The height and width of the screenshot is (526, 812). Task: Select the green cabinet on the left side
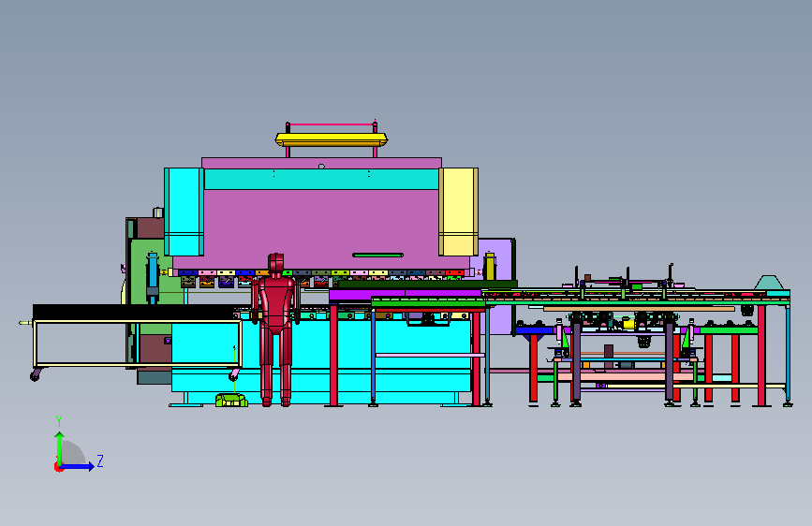tap(150, 286)
